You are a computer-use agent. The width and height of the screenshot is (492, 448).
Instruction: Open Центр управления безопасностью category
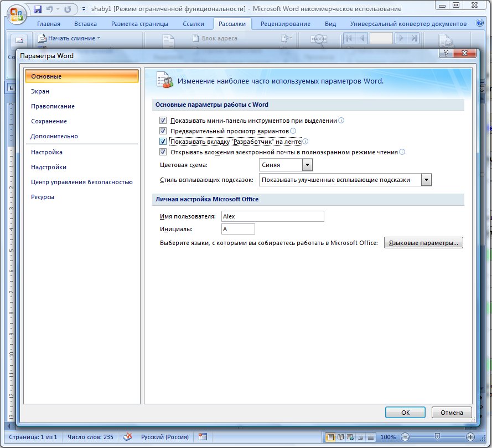81,182
